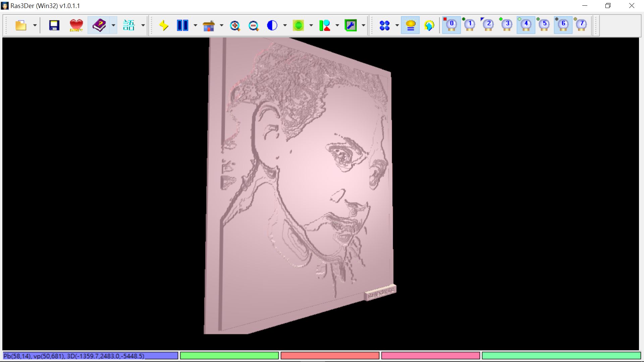Image resolution: width=644 pixels, height=362 pixels.
Task: Open the help book dropdown arrow
Action: point(113,25)
